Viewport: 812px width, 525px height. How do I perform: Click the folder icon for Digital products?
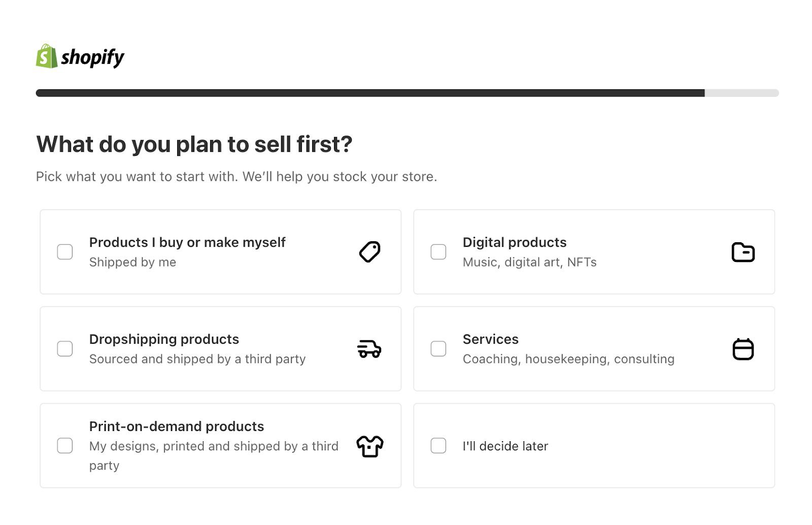(x=743, y=251)
